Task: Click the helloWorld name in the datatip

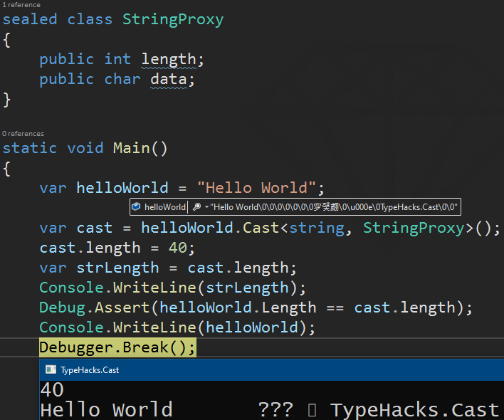Action: click(x=165, y=207)
